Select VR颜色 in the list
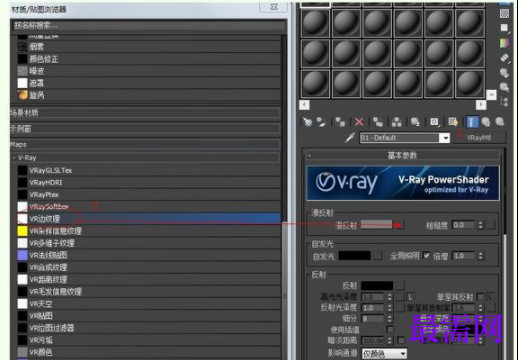Viewport: 521px width, 360px height. pyautogui.click(x=149, y=352)
